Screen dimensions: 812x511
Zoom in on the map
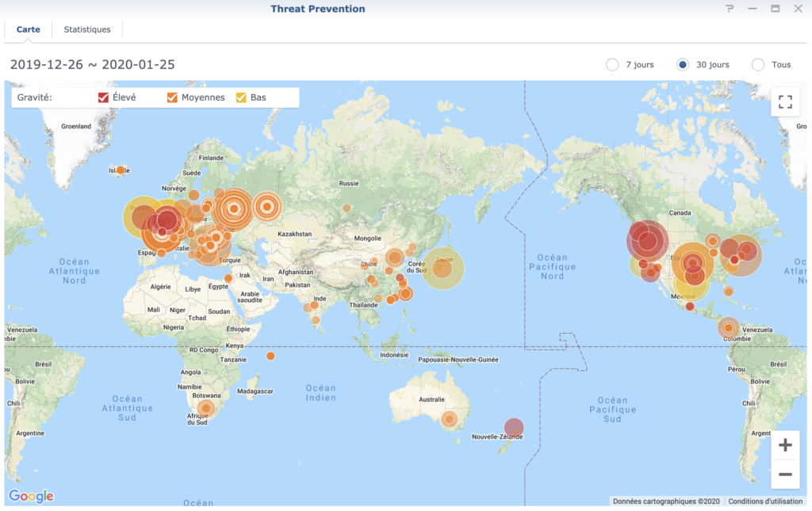[785, 445]
